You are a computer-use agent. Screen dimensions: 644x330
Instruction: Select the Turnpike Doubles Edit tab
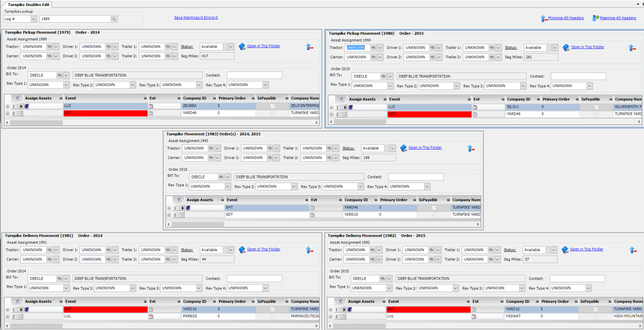pos(28,4)
